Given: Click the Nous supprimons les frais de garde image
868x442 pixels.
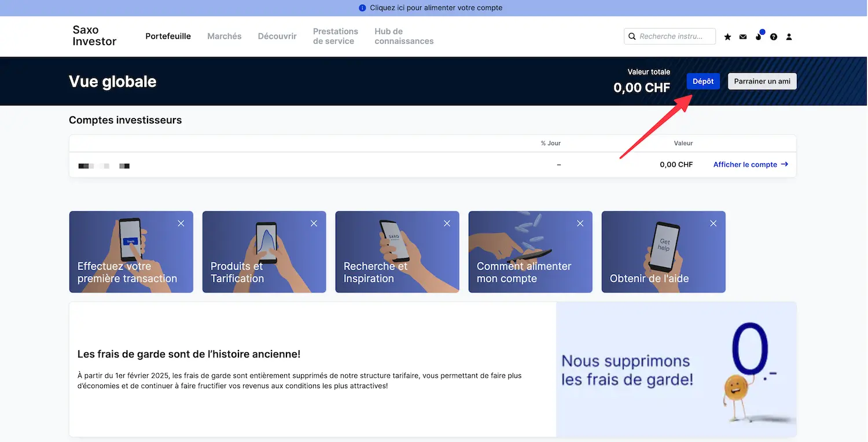Looking at the screenshot, I should tap(676, 369).
